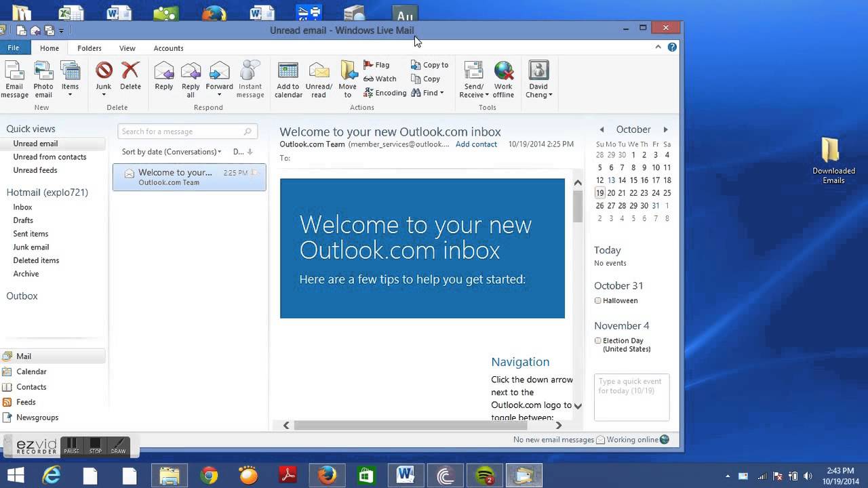
Task: Click the Add contact link
Action: coord(476,144)
